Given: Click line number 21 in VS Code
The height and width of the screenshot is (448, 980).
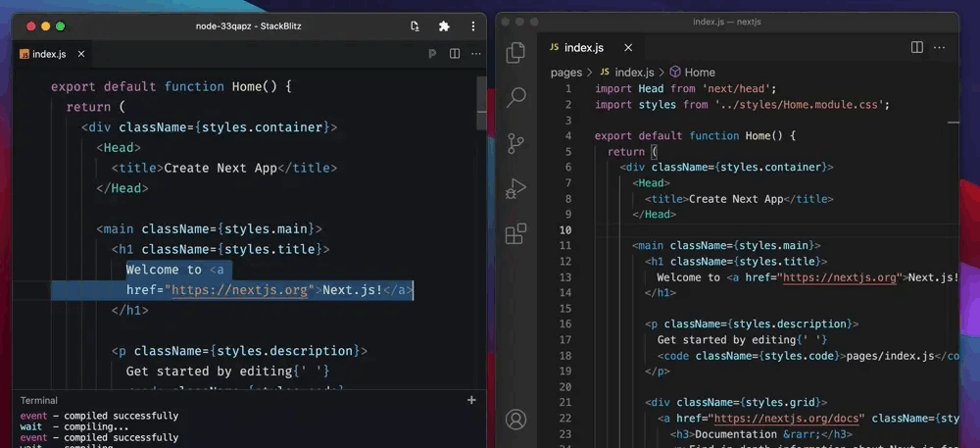Looking at the screenshot, I should 565,402.
